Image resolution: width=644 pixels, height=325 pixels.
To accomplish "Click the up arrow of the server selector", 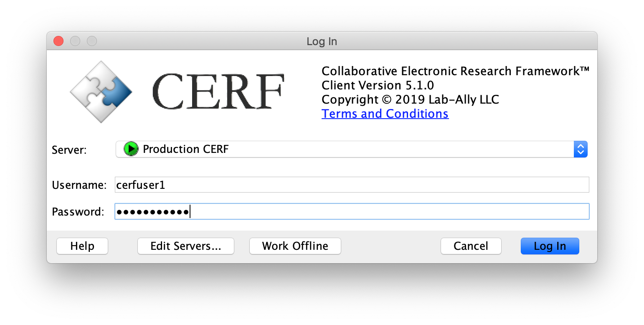I will tap(581, 146).
